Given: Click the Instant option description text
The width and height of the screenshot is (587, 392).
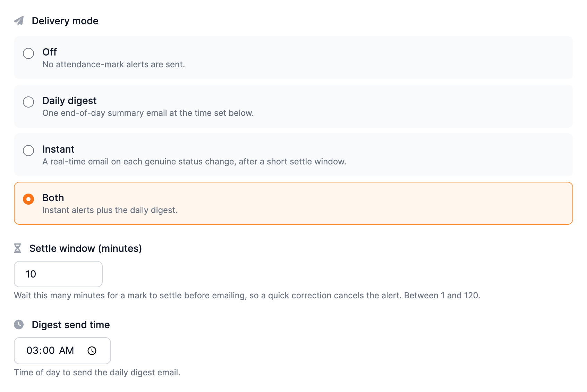Looking at the screenshot, I should 194,162.
